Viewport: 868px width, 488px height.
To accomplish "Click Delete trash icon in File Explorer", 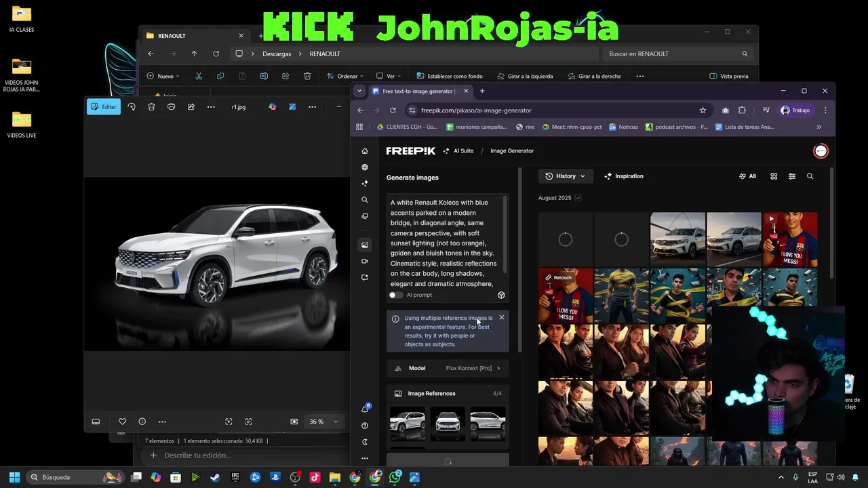I will pyautogui.click(x=307, y=76).
